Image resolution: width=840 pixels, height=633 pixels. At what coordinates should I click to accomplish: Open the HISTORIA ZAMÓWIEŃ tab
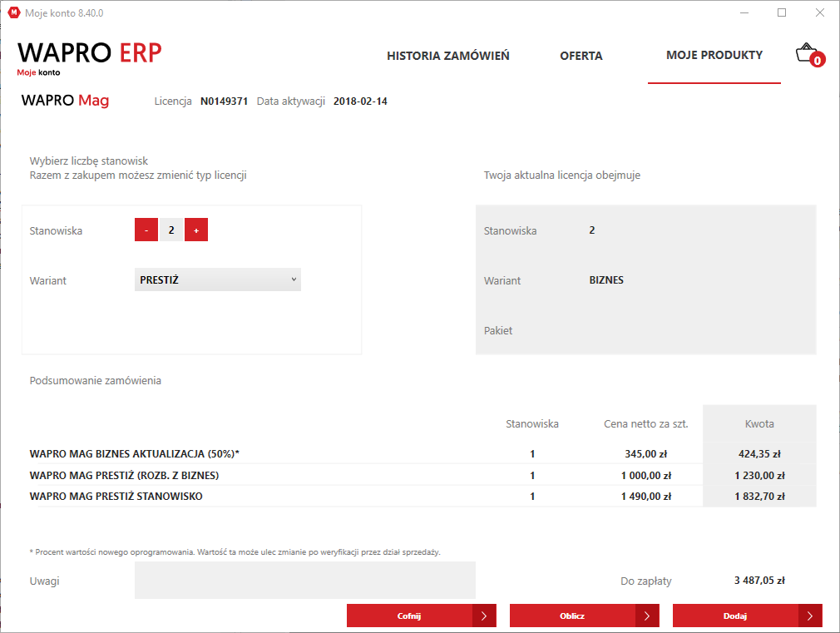pyautogui.click(x=447, y=56)
